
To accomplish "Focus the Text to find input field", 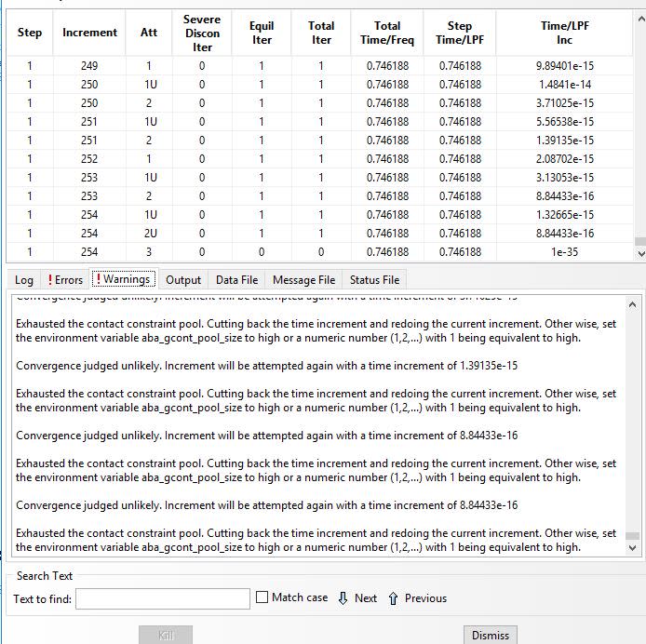I will (163, 598).
